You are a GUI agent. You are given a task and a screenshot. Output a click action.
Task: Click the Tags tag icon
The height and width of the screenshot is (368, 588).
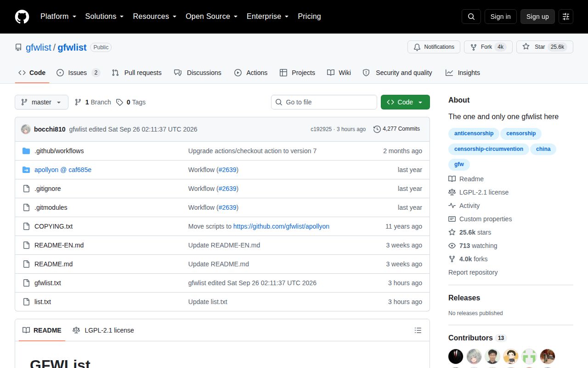(x=119, y=102)
